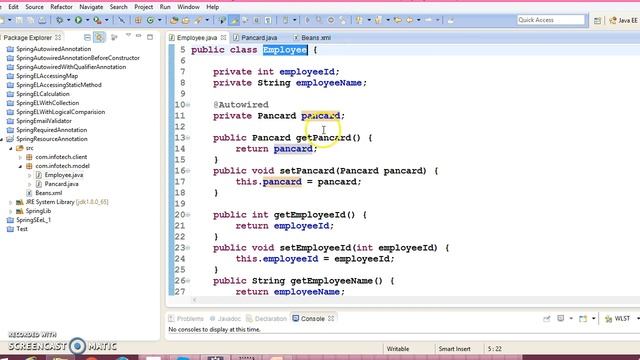This screenshot has height=360, width=640.
Task: Click the Save floppy disk icon
Action: pos(19,20)
